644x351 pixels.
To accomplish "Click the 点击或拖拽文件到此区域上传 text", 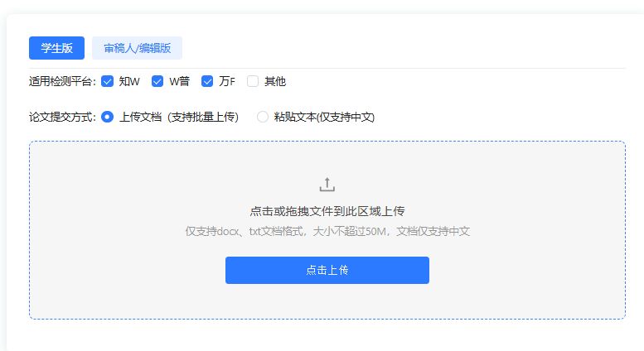I will tap(327, 211).
